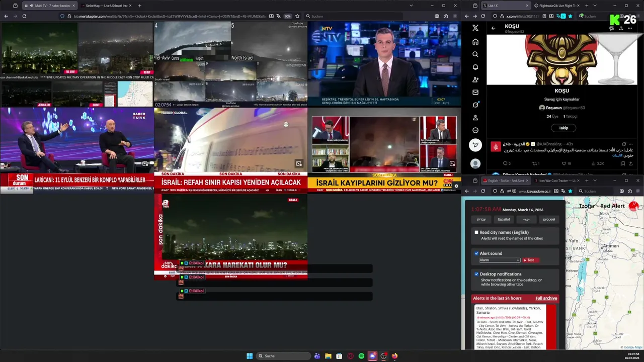Open Firefox menu in Multi TV window
Image resolution: width=644 pixels, height=362 pixels.
[455, 16]
